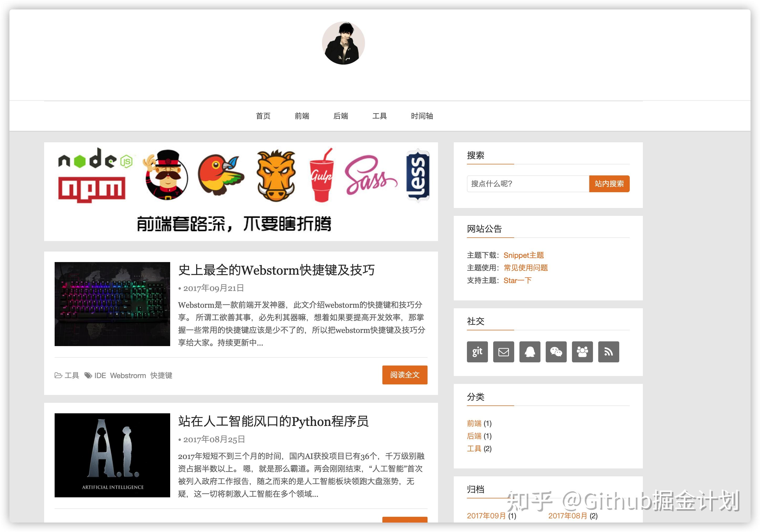Open the 2017年09月 archive link

tap(486, 515)
